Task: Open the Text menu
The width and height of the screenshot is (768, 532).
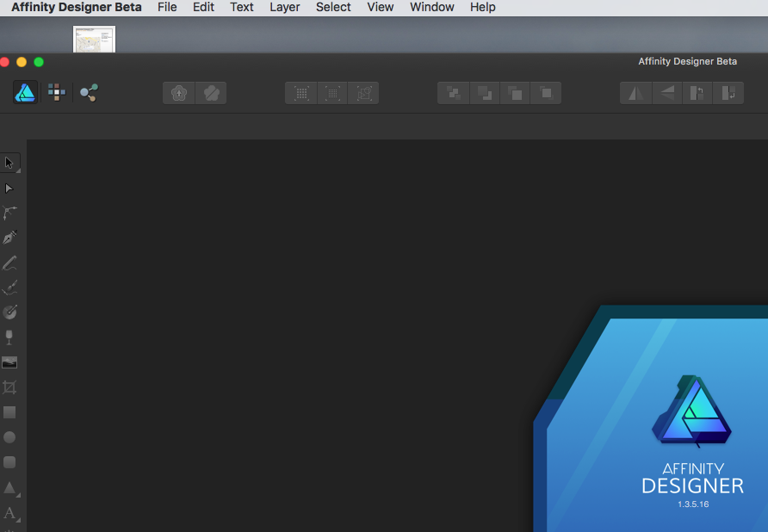Action: [x=242, y=8]
